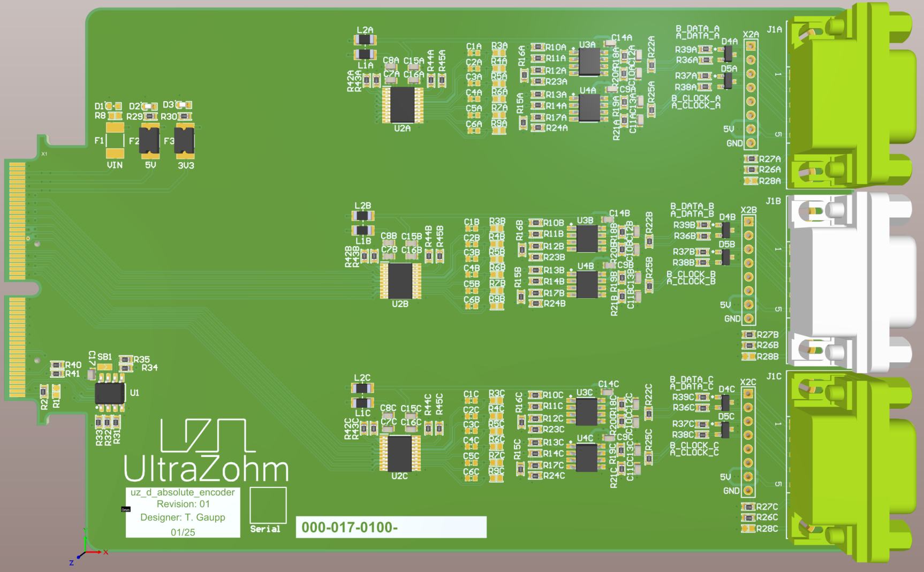Screen dimensions: 924x572
Task: Click the uz_d_absolute_encoder board name
Action: [x=183, y=492]
